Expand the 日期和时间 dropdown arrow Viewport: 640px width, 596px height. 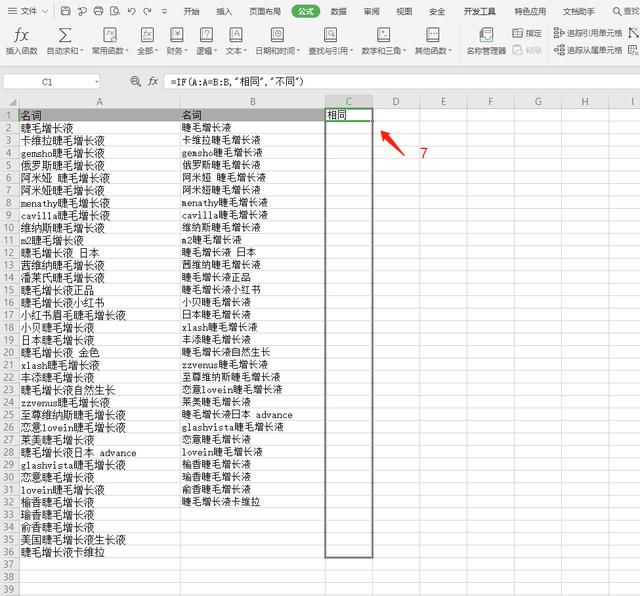coord(298,51)
